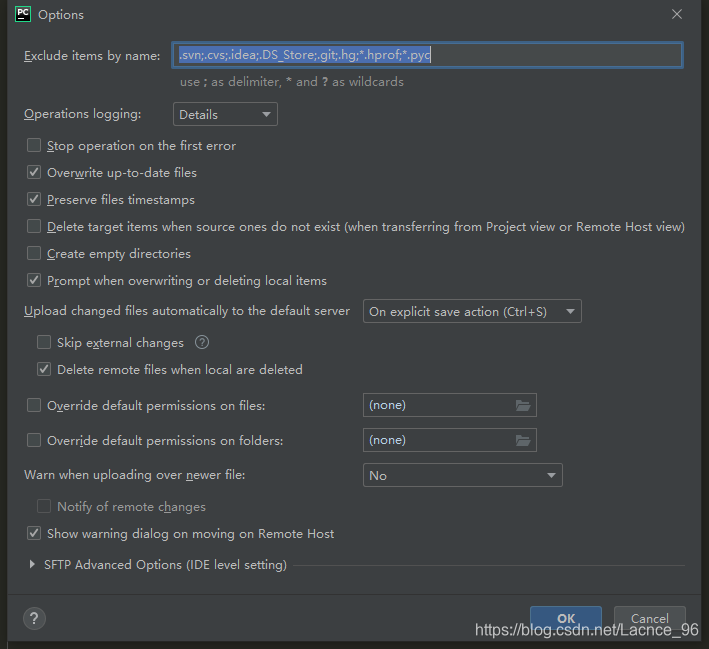
Task: Click 'Upload changed files automatically' label
Action: click(187, 311)
